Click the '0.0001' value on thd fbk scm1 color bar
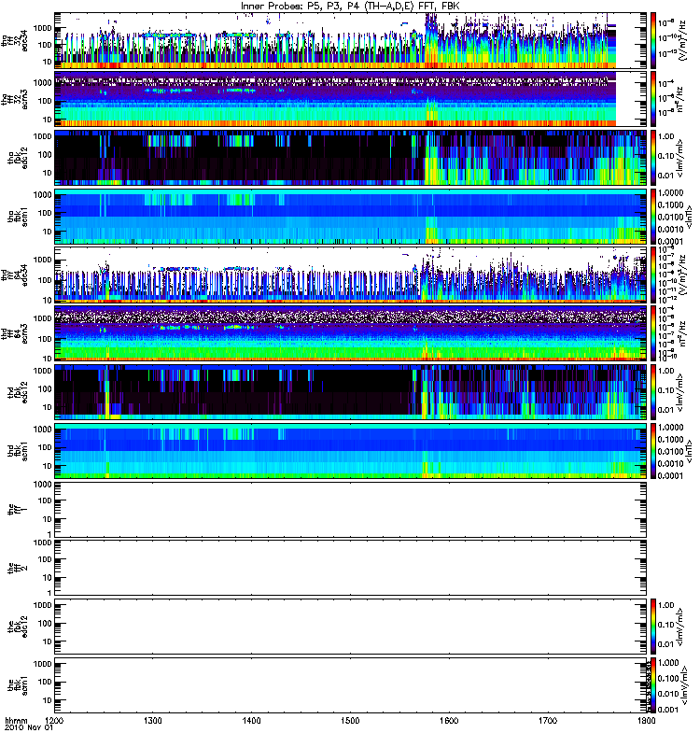 [x=670, y=475]
